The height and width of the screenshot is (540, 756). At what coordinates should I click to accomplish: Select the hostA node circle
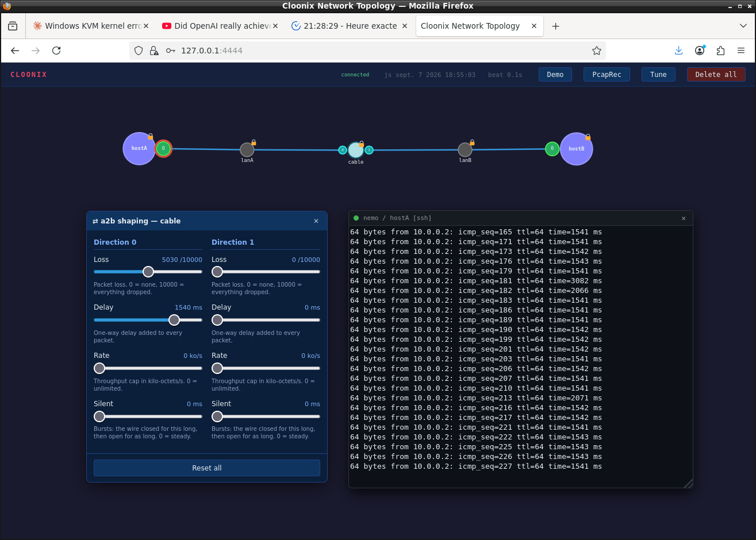coord(139,149)
